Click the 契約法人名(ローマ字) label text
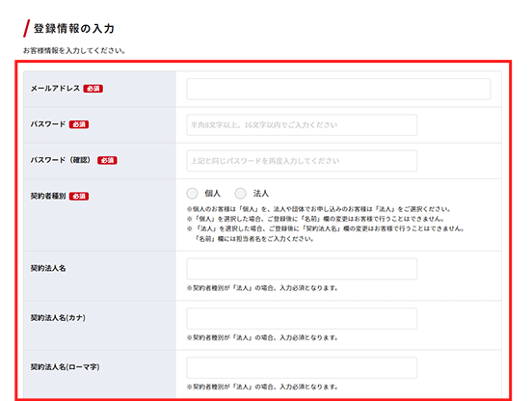 [66, 367]
